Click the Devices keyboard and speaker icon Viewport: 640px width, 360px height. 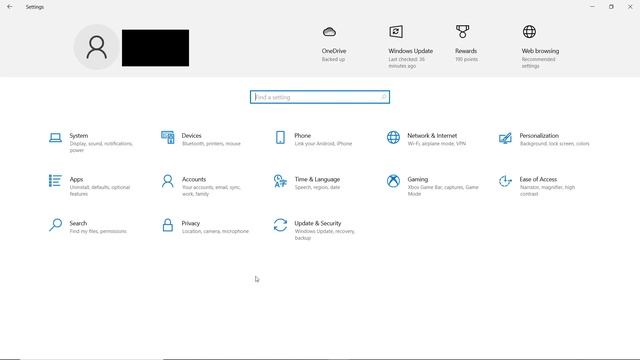pos(168,138)
